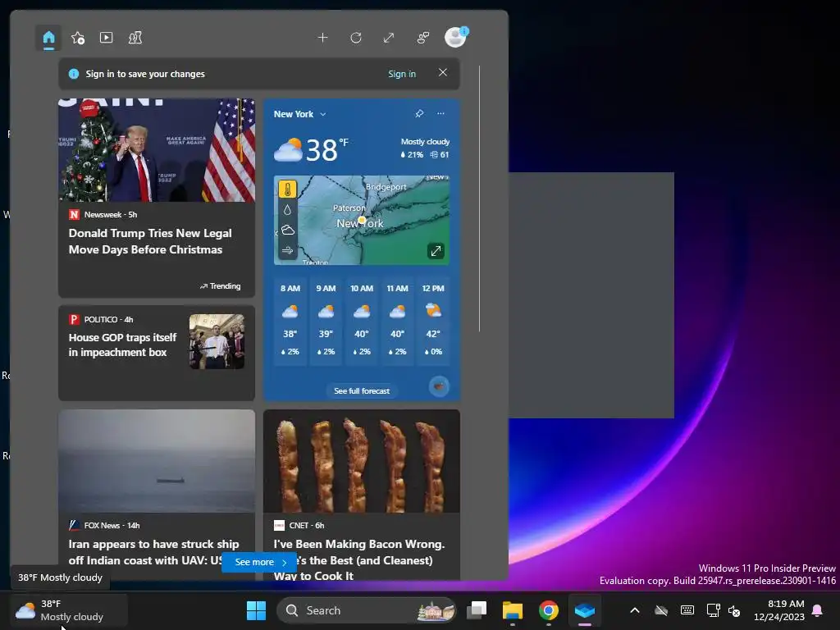Click the taskbar weather widget button
The width and height of the screenshot is (840, 630).
point(69,610)
